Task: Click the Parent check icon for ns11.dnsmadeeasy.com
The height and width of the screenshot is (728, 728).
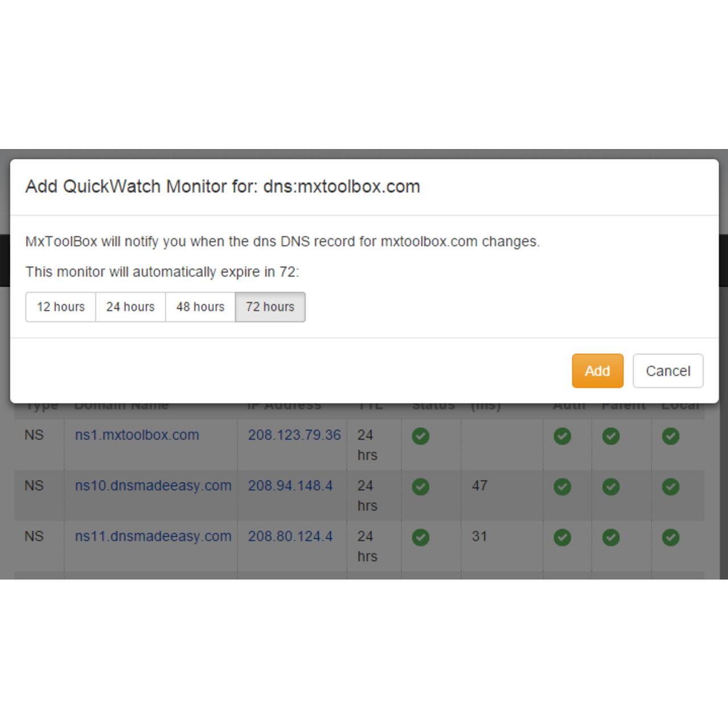Action: tap(611, 537)
